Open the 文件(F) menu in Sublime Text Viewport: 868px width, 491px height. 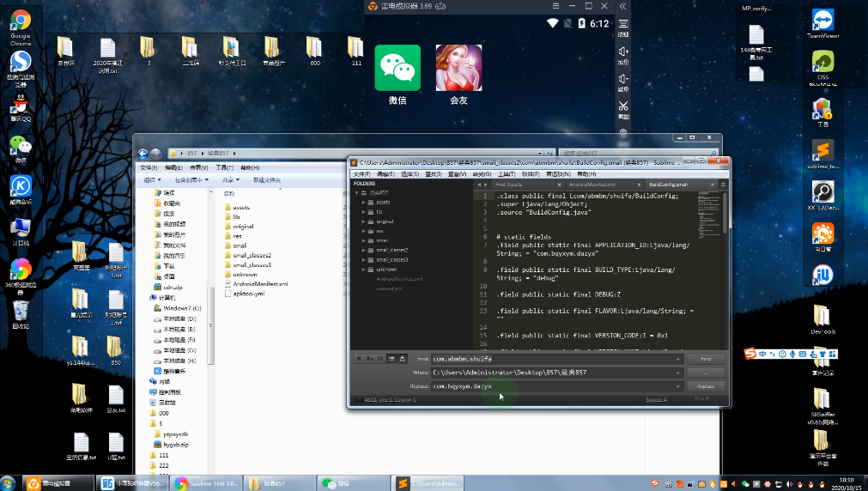[361, 173]
